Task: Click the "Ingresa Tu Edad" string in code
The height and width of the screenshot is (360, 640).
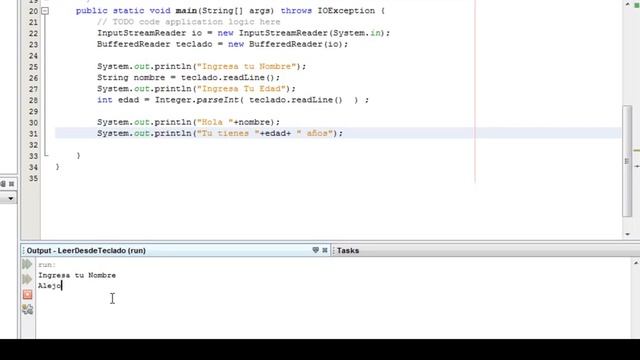Action: 242,89
